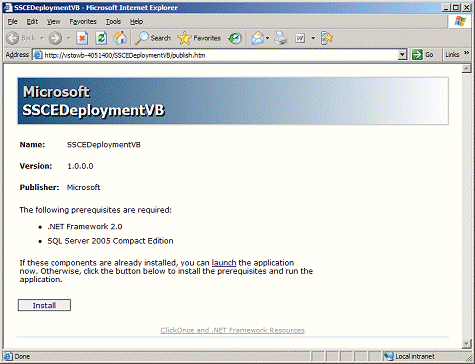The width and height of the screenshot is (475, 364).
Task: Click the Discuss toolbar icon
Action: [327, 38]
